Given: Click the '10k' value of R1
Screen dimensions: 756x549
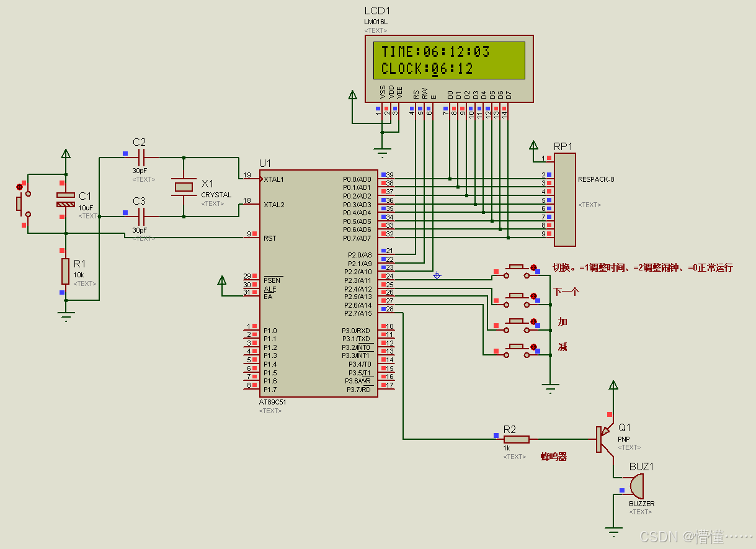Looking at the screenshot, I should [x=79, y=274].
